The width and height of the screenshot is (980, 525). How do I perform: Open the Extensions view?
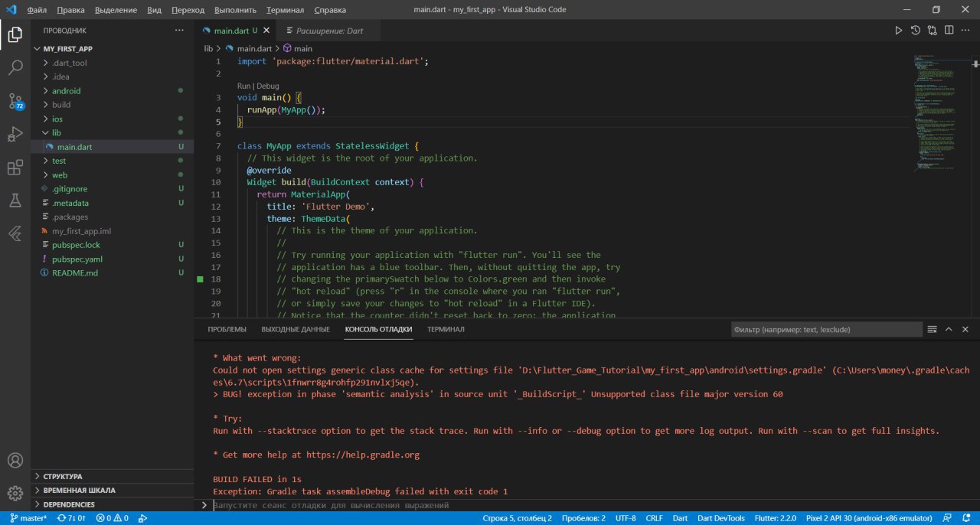click(x=15, y=168)
